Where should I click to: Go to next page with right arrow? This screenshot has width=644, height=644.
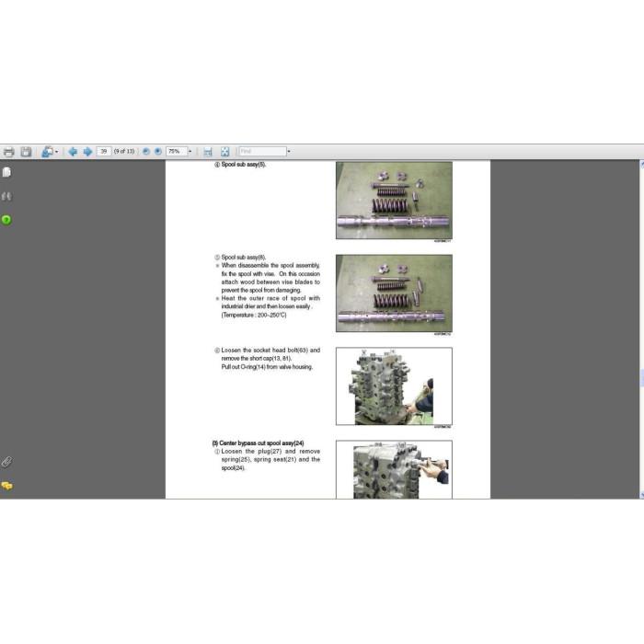87,152
